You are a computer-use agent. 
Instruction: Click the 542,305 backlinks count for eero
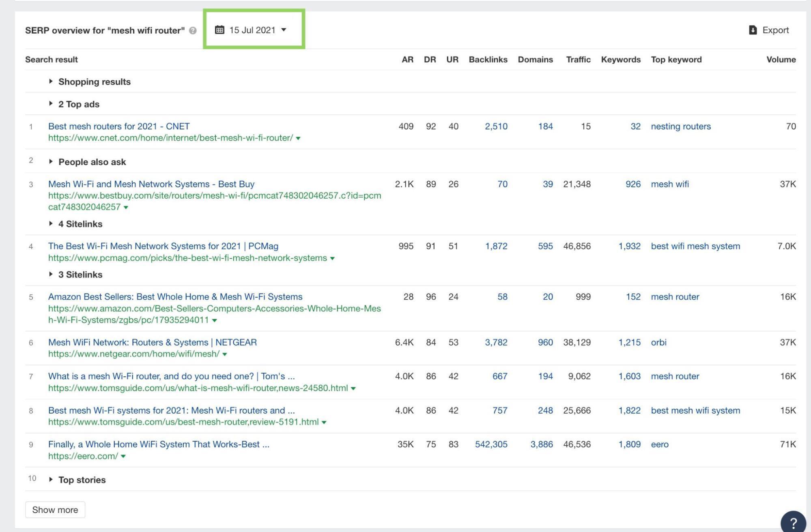click(491, 444)
